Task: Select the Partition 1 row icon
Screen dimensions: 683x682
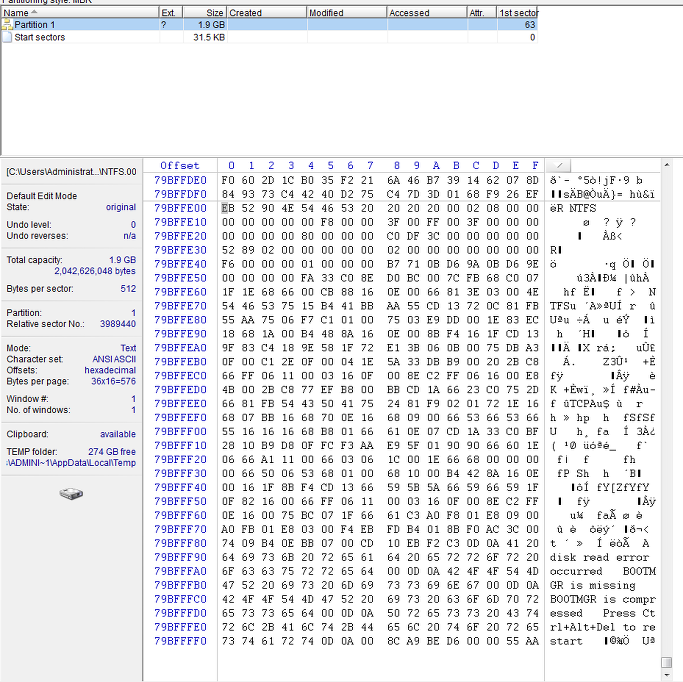Action: tap(7, 25)
